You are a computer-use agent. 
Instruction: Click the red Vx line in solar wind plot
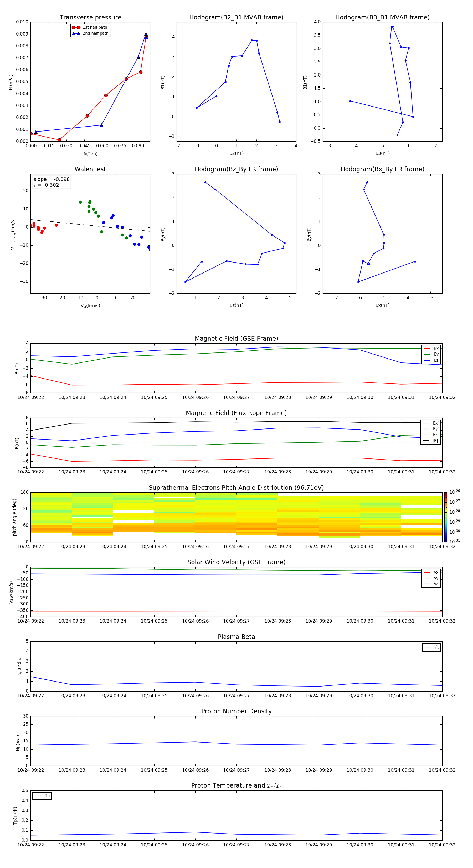[x=236, y=612]
